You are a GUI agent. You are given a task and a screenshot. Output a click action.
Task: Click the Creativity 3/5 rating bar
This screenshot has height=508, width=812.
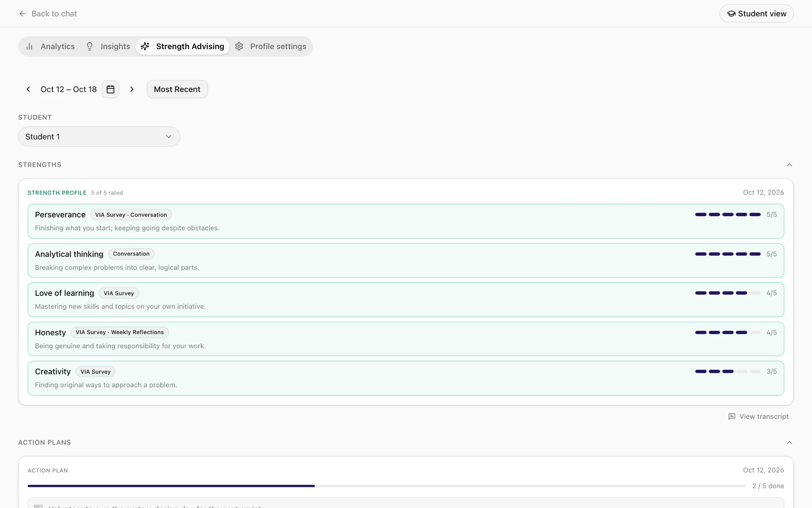point(728,371)
